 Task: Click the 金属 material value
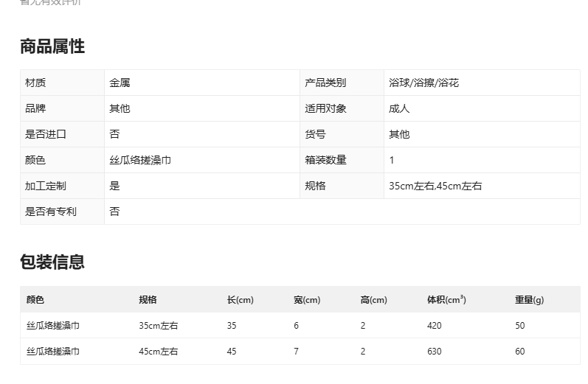pos(120,83)
